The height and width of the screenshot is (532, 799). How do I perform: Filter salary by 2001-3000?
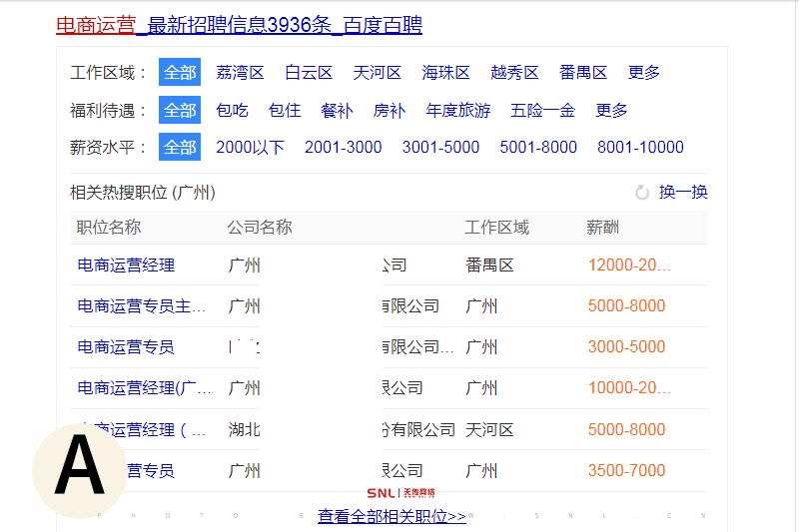[343, 147]
